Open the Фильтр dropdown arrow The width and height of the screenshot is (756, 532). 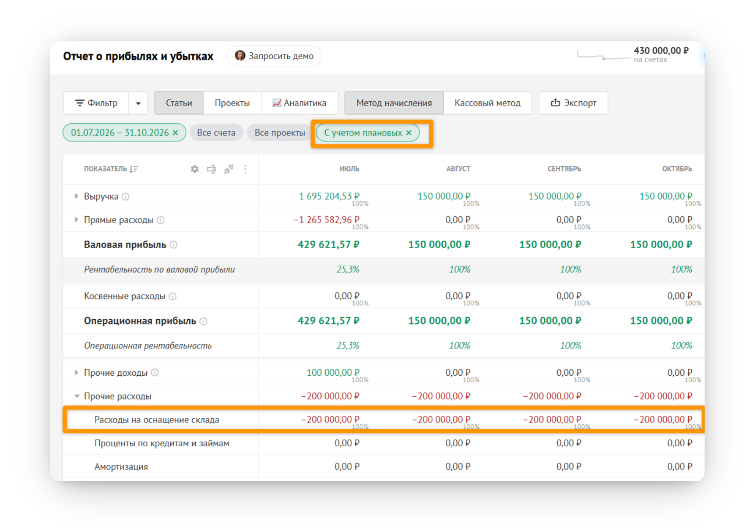(x=138, y=103)
